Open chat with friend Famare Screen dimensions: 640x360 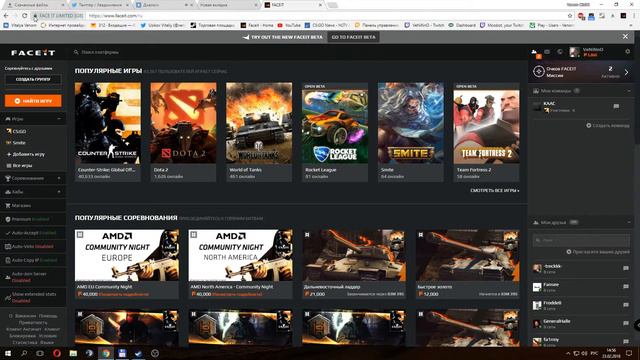pos(626,287)
